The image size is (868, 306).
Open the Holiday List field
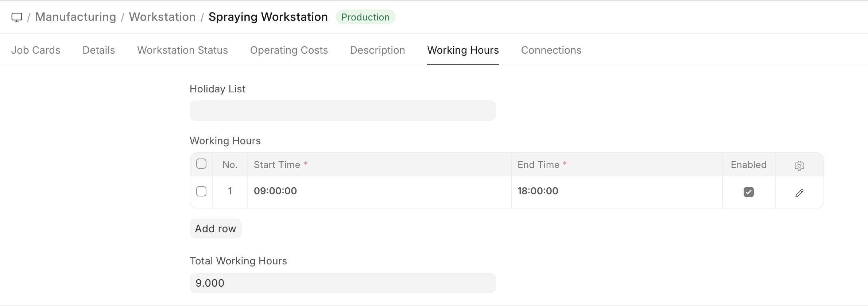coord(342,111)
